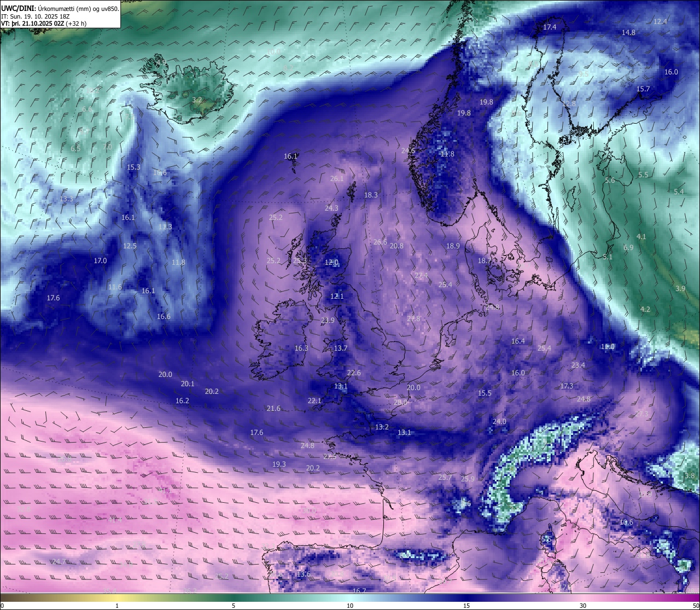
Task: Click the 3.9 value label
Action: [680, 289]
